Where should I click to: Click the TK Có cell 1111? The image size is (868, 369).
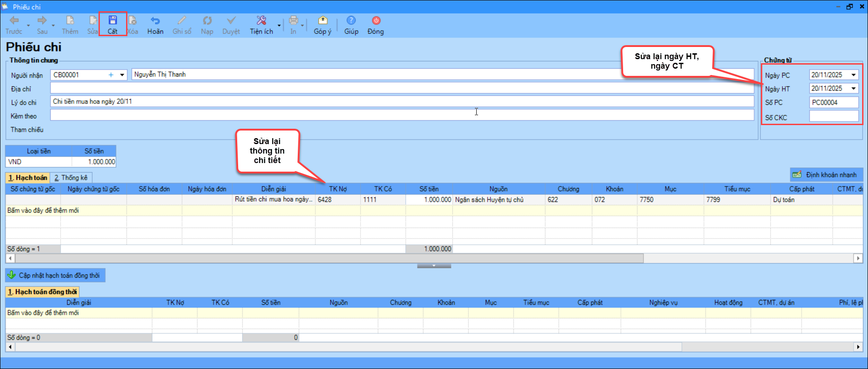click(x=383, y=199)
